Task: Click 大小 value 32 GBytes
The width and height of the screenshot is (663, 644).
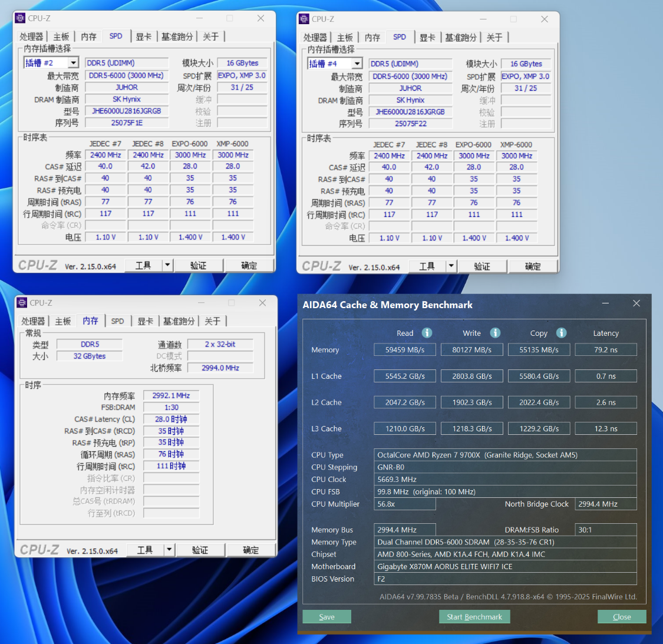Action: [90, 356]
